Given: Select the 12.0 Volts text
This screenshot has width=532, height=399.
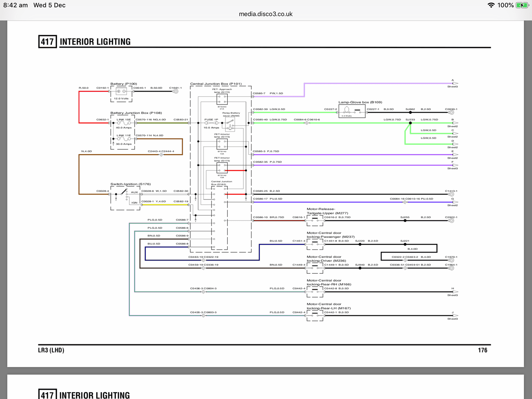Looking at the screenshot, I should point(121,98).
